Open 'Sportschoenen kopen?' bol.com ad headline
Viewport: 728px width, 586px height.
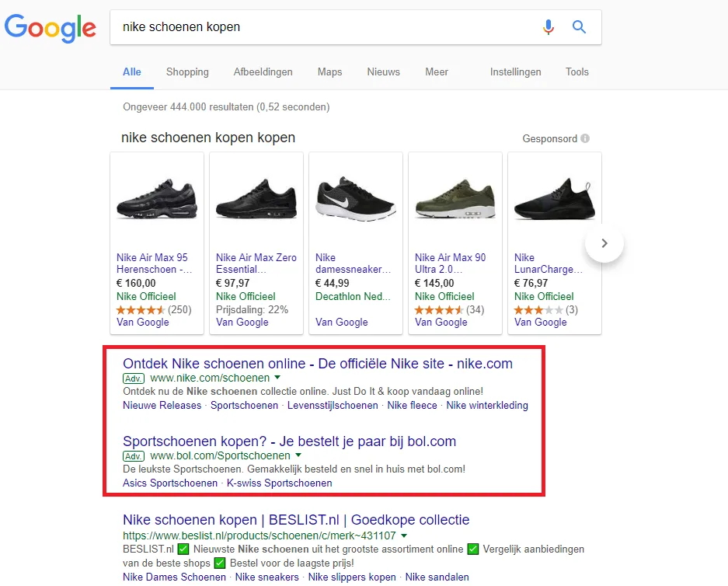coord(289,441)
